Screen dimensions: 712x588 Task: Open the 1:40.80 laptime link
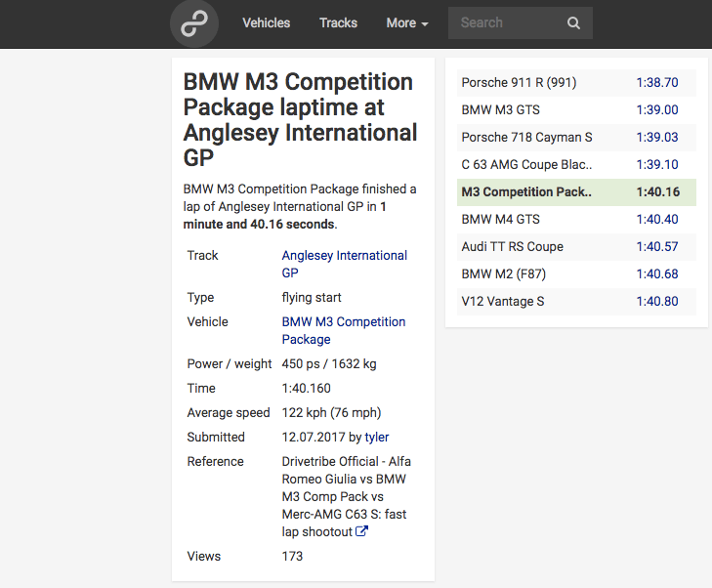[657, 301]
